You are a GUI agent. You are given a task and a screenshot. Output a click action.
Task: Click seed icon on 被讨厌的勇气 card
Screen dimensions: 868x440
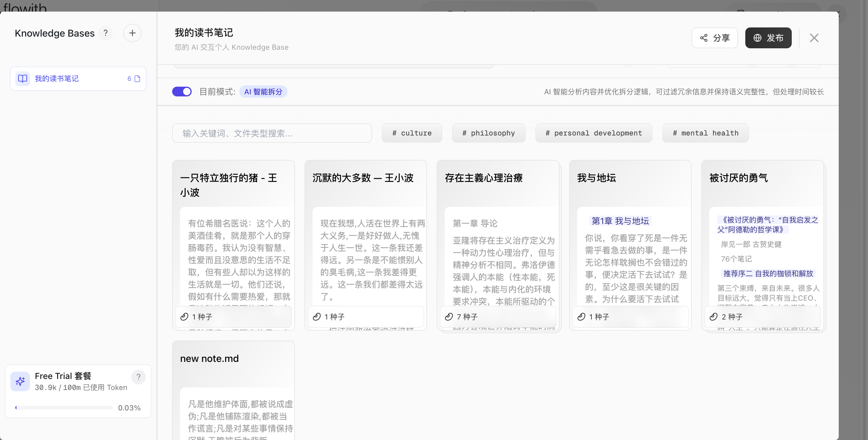pos(713,317)
